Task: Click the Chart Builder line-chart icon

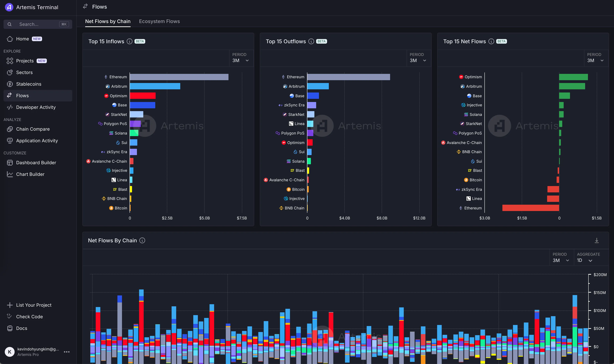Action: (10, 174)
